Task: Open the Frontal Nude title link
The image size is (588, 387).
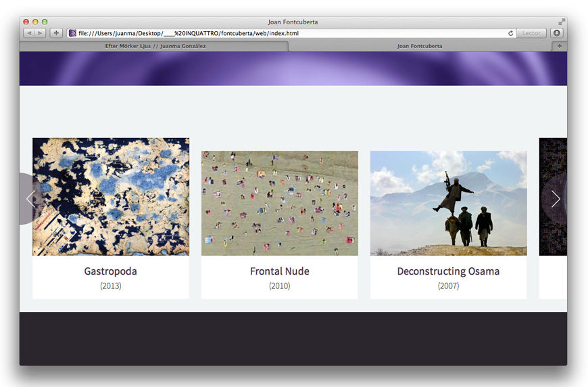Action: coord(279,271)
